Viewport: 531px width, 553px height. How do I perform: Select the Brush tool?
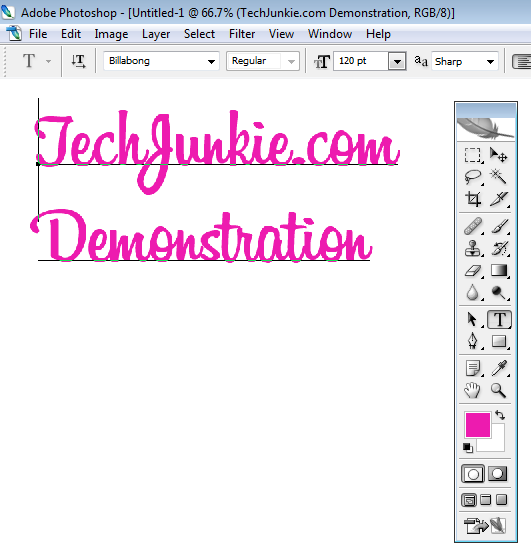[499, 226]
